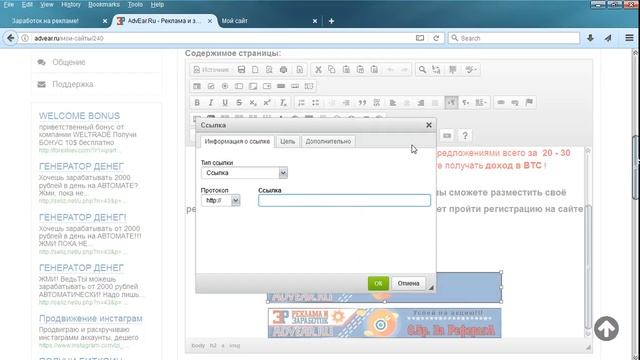
Task: Click the Unlink icon in toolbar
Action: 515,102
